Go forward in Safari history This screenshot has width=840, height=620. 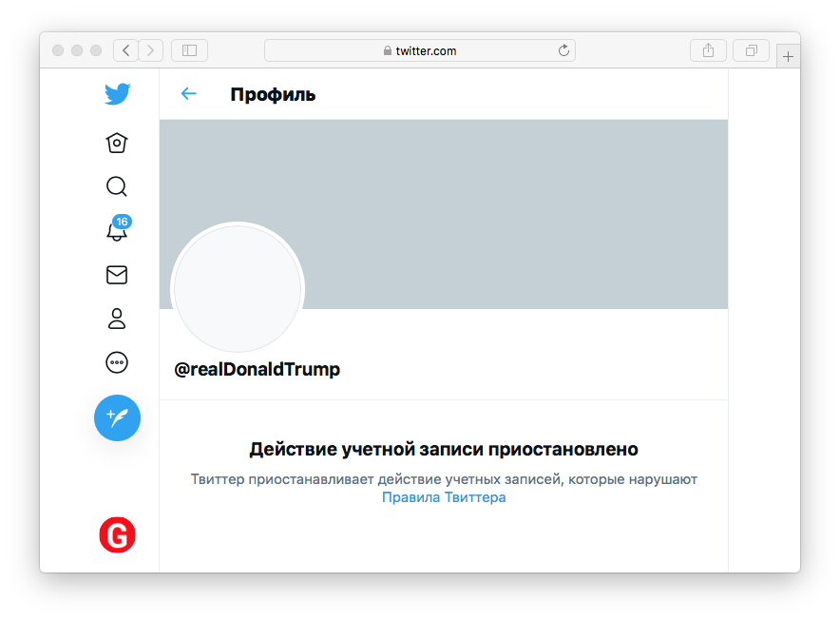click(151, 50)
